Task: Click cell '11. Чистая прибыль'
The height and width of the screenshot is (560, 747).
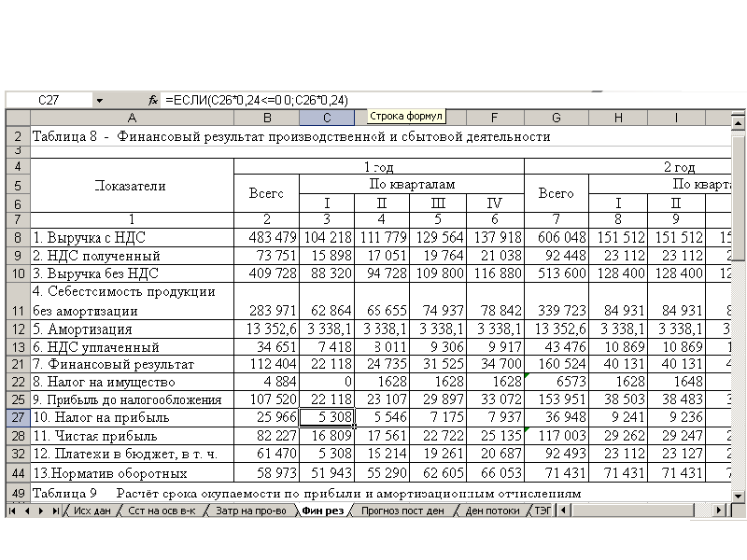Action: coord(132,436)
